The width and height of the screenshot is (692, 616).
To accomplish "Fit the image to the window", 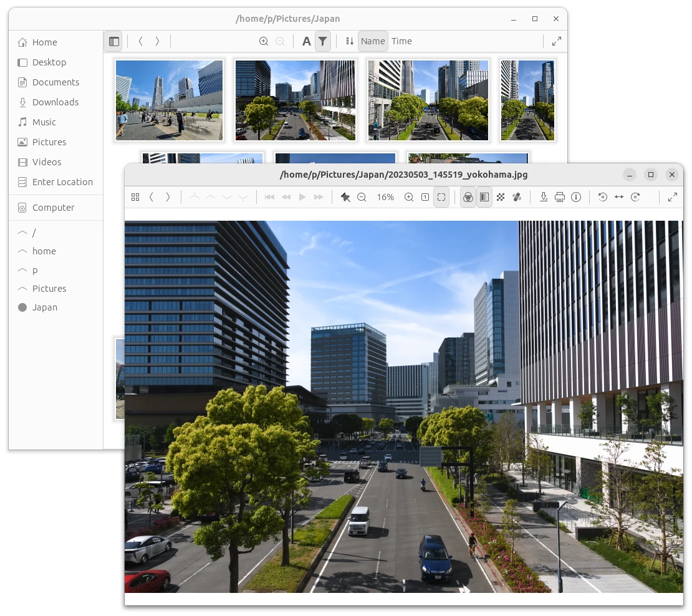I will (x=441, y=197).
